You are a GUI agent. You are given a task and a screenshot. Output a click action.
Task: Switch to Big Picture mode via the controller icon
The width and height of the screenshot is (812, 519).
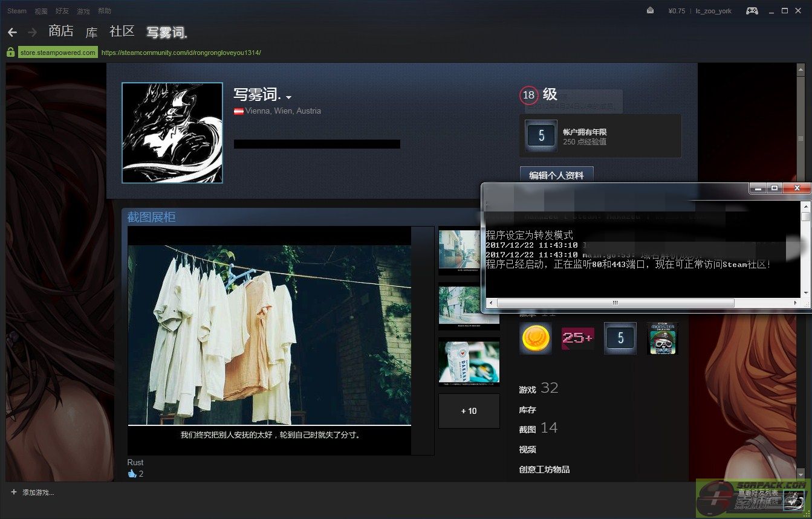pyautogui.click(x=752, y=10)
